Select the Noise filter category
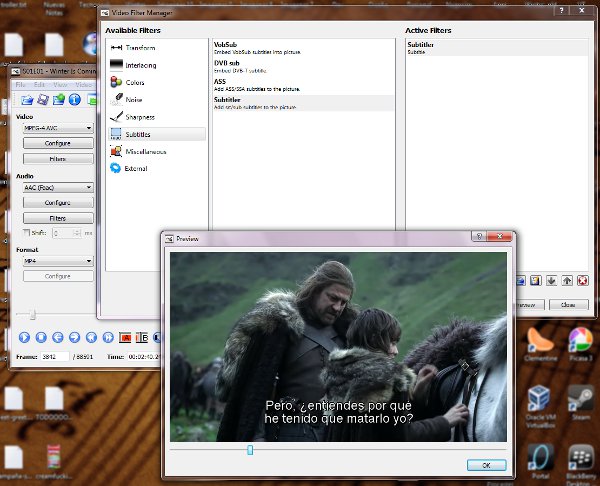Viewport: 600px width, 486px height. point(157,99)
